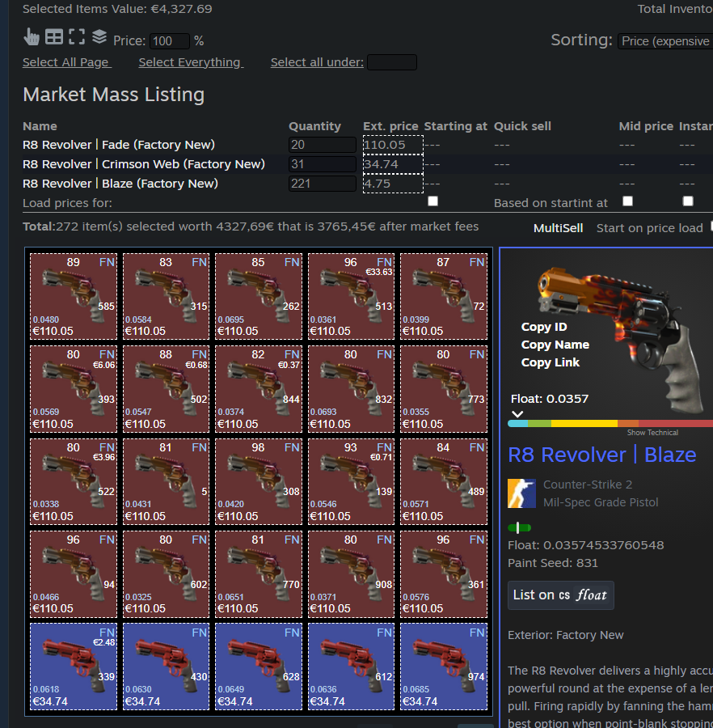Click R8 Revolver | Crimson Web (Factory New) name
This screenshot has width=713, height=728.
point(144,164)
